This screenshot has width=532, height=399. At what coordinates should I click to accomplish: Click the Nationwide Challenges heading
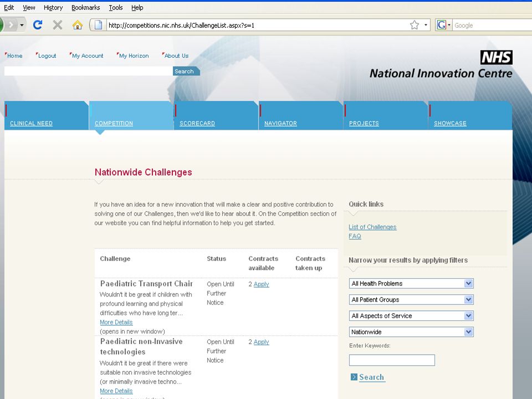[x=143, y=172]
